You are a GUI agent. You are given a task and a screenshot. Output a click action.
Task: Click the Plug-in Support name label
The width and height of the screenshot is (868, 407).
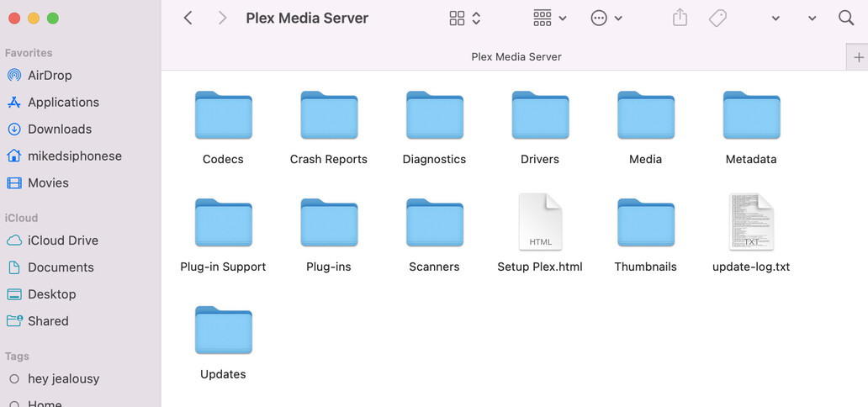coord(223,267)
